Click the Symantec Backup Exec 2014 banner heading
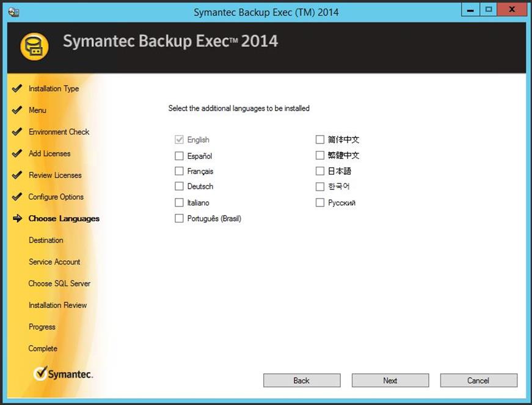Screen dimensions: 532x405 tap(170, 41)
